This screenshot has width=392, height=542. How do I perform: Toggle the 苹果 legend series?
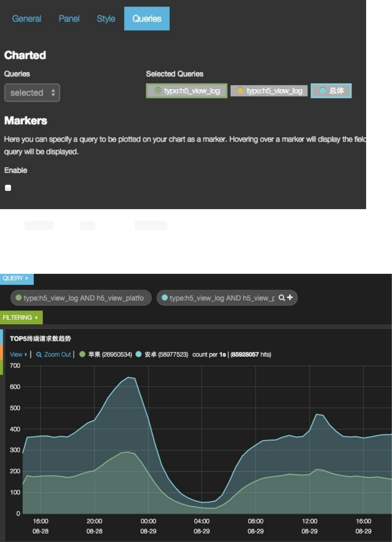click(x=106, y=354)
